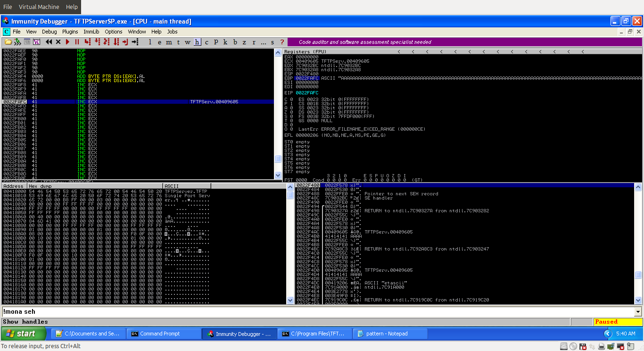Run the program with red play icon
The height and width of the screenshot is (351, 644).
pos(67,42)
